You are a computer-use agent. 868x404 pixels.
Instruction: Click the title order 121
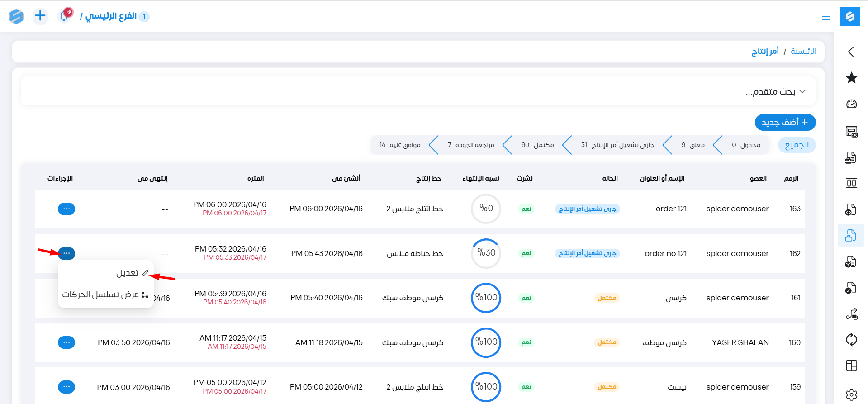[x=671, y=209]
